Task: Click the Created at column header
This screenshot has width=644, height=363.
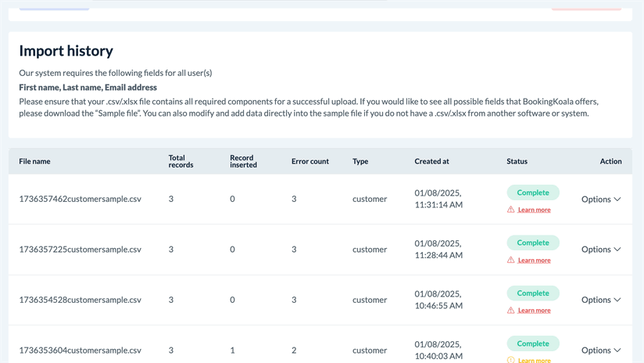Action: coord(431,161)
